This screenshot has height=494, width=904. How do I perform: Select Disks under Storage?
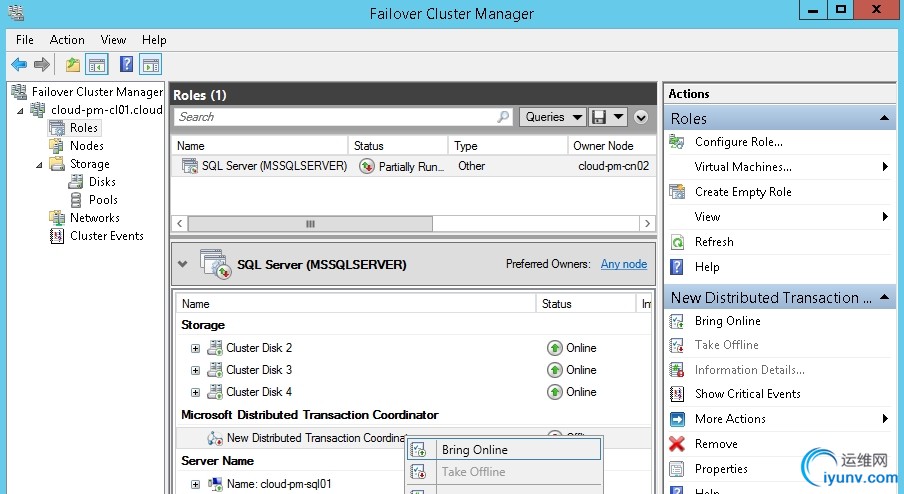coord(102,182)
